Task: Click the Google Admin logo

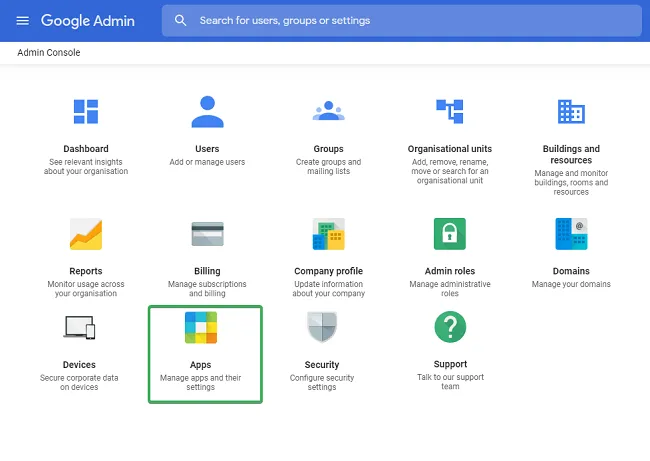Action: click(x=87, y=21)
